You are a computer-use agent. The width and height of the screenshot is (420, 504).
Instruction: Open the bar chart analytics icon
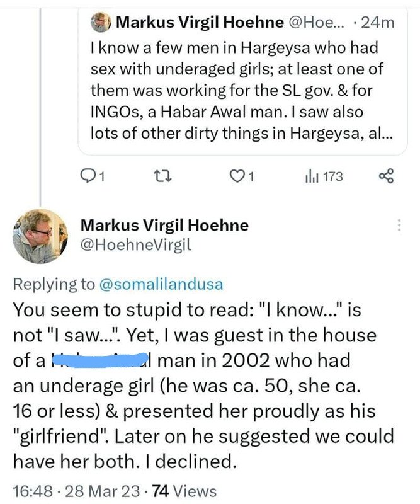click(x=309, y=177)
